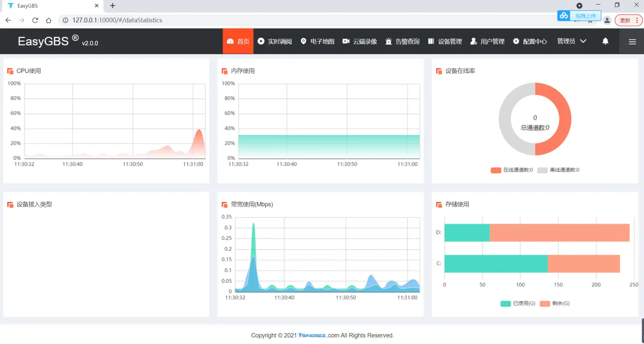
Task: Open the browser profile avatar icon
Action: pyautogui.click(x=607, y=21)
